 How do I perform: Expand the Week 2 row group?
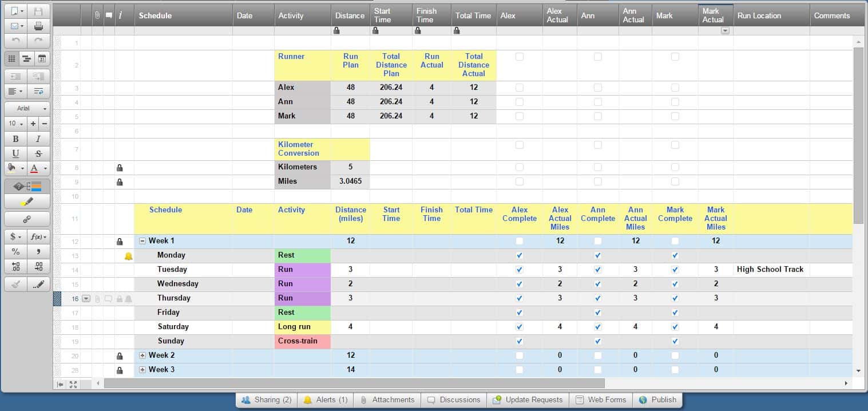[x=142, y=355]
